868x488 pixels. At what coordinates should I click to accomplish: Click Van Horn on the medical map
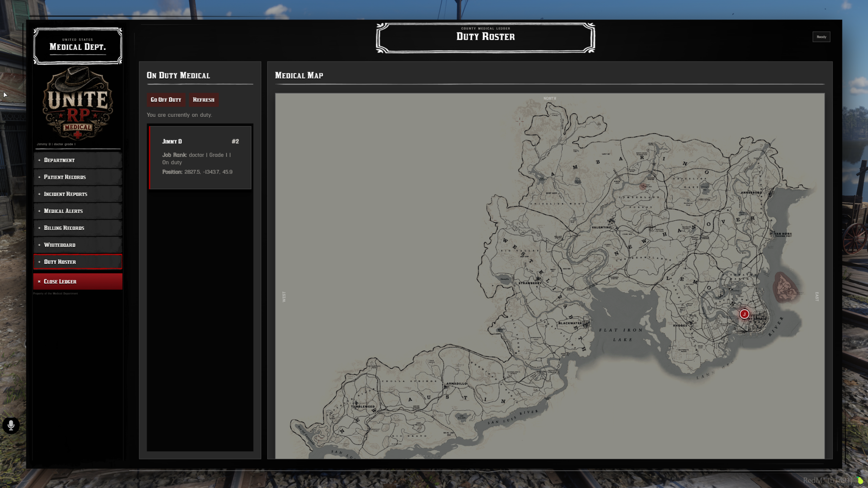point(783,234)
